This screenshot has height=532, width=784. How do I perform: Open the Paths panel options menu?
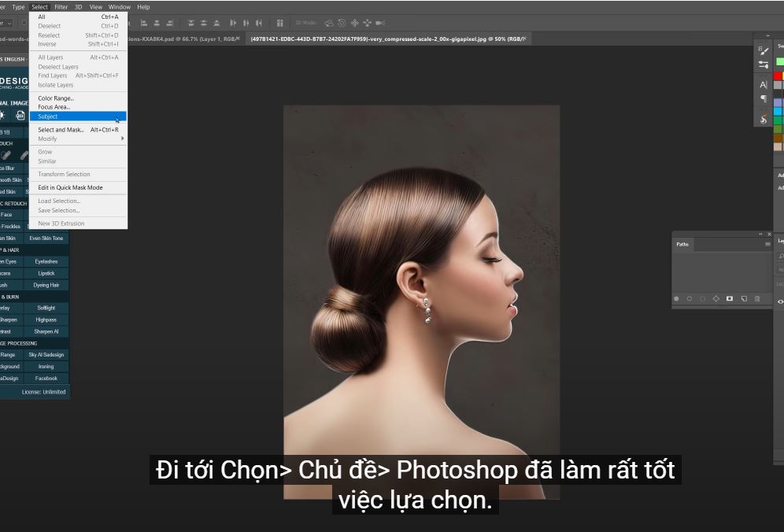[x=767, y=244]
